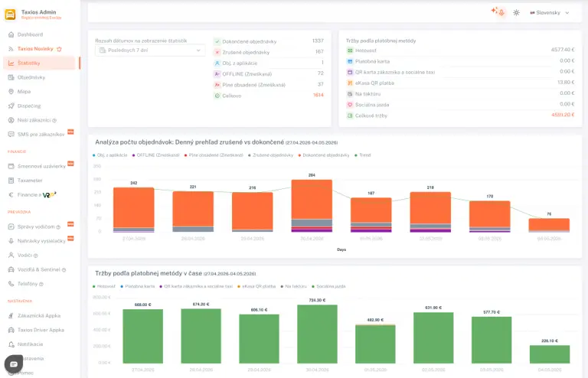
Task: Click the Celkové tržby total value
Action: coord(563,115)
